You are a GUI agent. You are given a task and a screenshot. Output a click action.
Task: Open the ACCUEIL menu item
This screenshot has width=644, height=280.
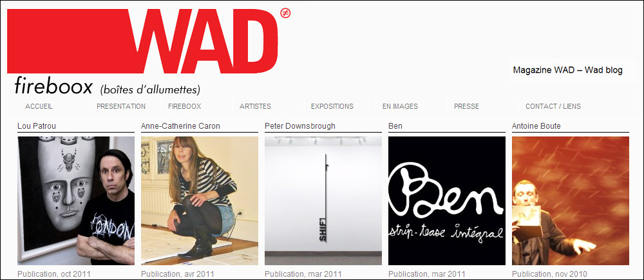tap(39, 106)
